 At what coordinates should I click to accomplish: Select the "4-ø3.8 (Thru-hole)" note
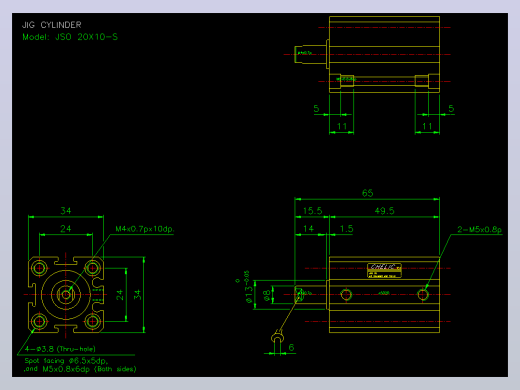(60, 349)
